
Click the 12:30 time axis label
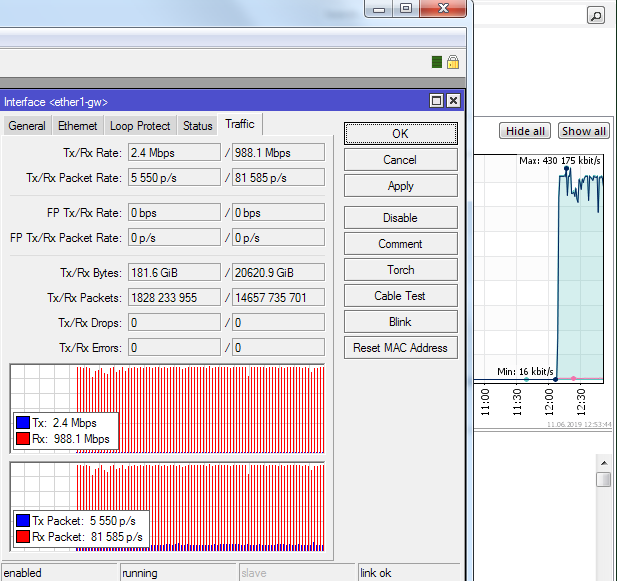pos(581,402)
